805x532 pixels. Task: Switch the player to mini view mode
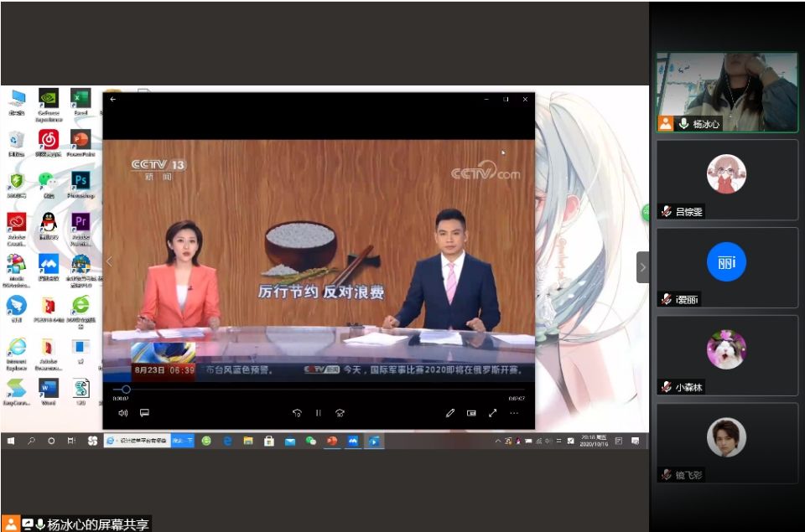click(471, 413)
